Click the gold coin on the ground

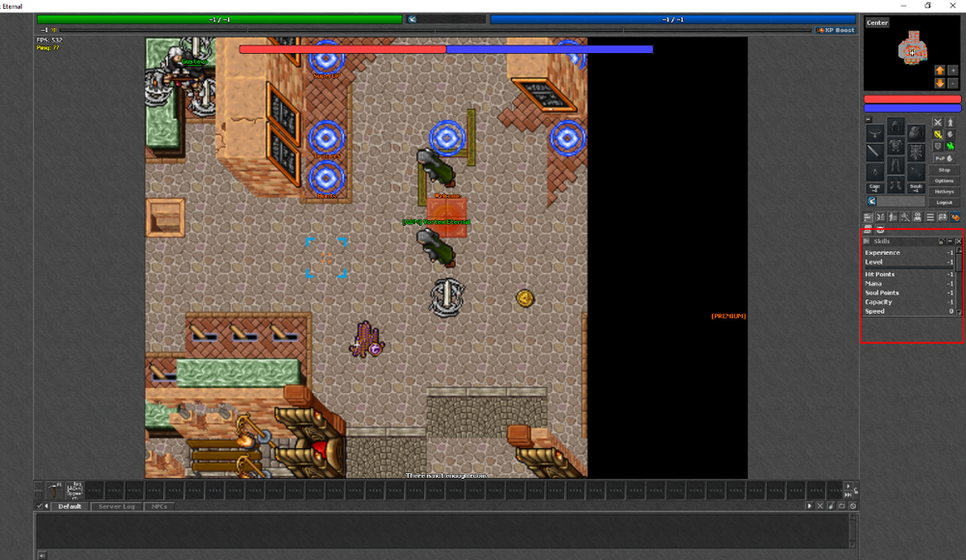click(x=525, y=297)
